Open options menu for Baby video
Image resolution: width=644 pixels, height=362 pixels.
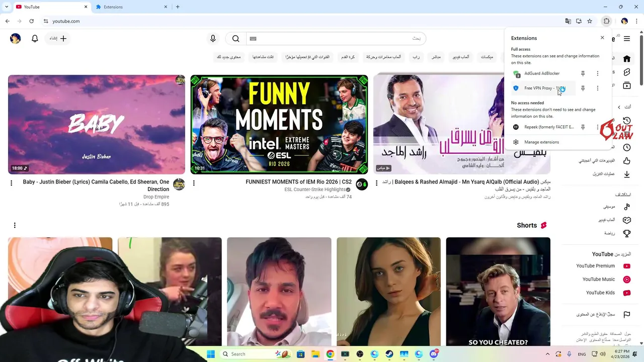tap(11, 183)
